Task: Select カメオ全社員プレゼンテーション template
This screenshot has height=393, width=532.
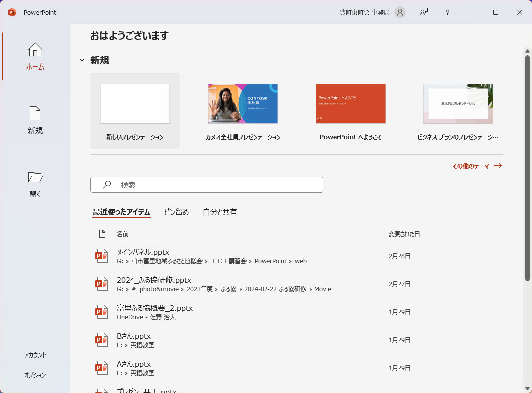Action: click(243, 111)
